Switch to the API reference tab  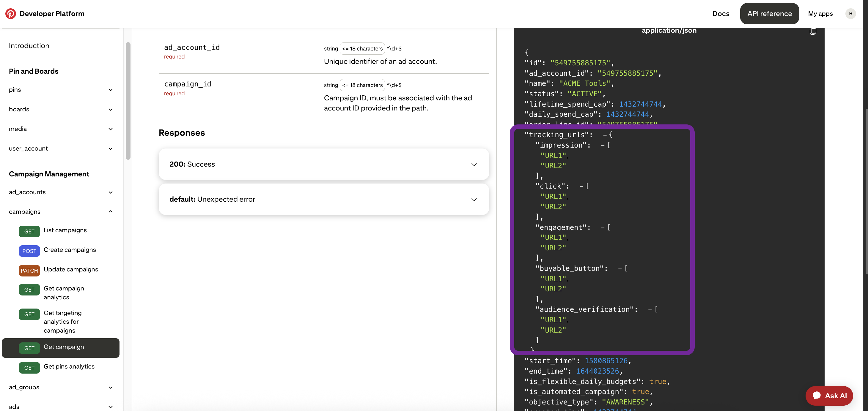(x=769, y=13)
